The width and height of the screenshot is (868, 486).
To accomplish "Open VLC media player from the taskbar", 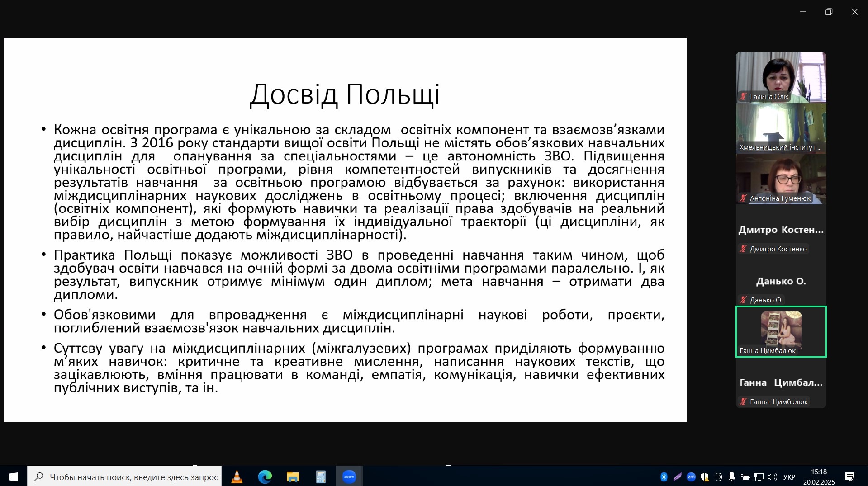I will pos(237,477).
